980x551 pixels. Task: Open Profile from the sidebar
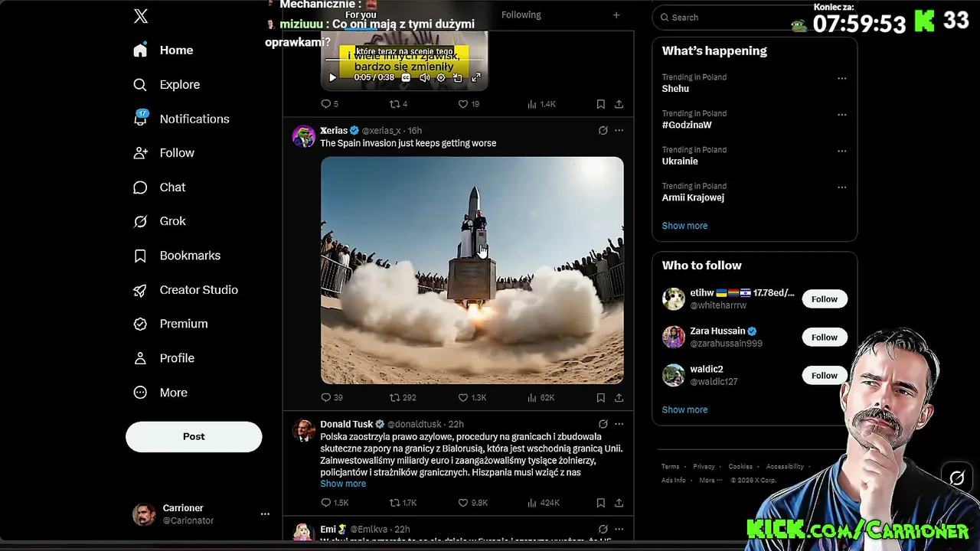point(163,358)
